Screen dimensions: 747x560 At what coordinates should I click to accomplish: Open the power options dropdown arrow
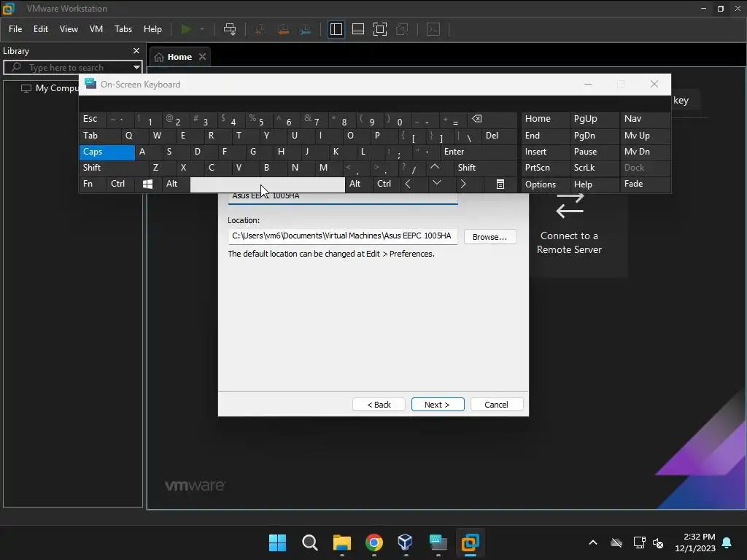pos(202,29)
